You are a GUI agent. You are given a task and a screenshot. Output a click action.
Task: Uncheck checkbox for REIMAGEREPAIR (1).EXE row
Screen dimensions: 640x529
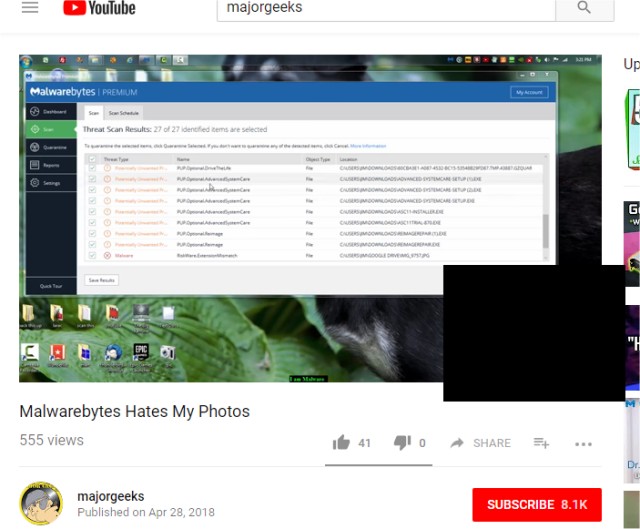coord(92,234)
